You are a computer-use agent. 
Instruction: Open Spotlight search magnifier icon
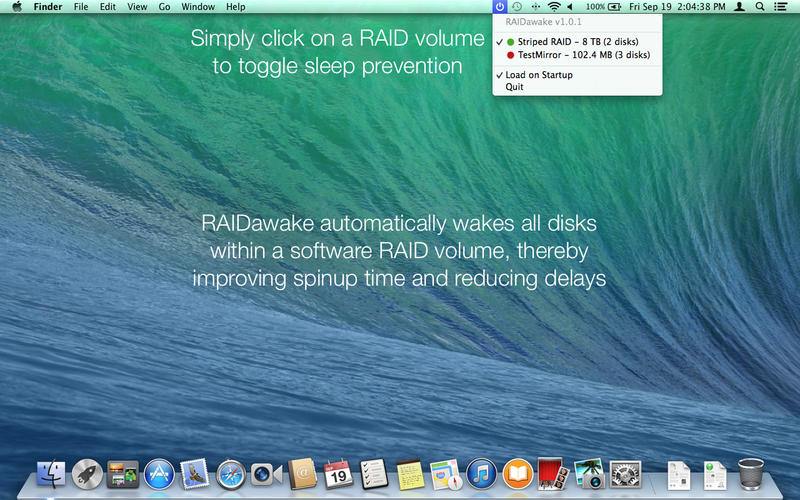click(760, 7)
